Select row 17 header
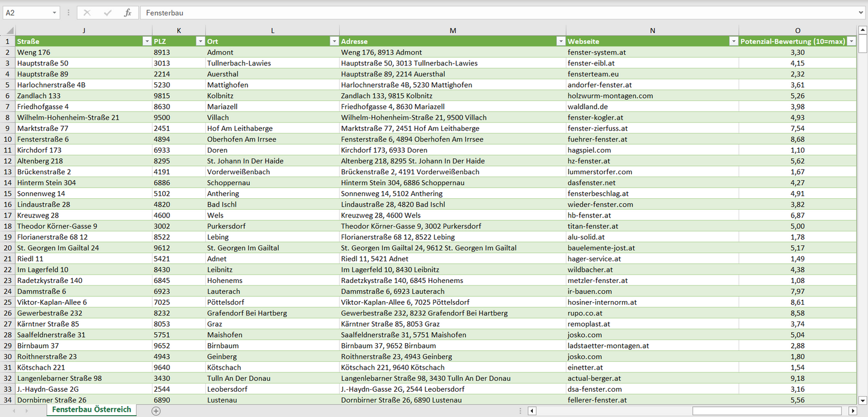 [x=8, y=215]
